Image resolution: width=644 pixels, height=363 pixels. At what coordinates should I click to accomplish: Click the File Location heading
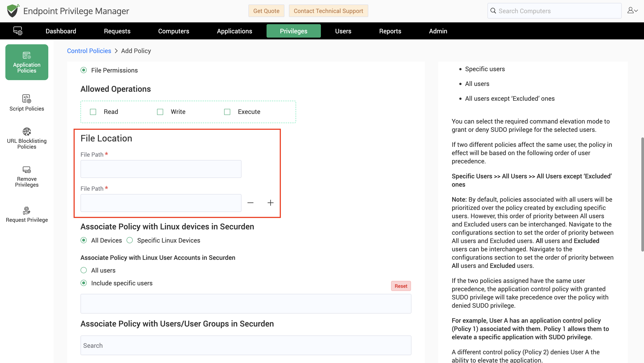click(106, 138)
